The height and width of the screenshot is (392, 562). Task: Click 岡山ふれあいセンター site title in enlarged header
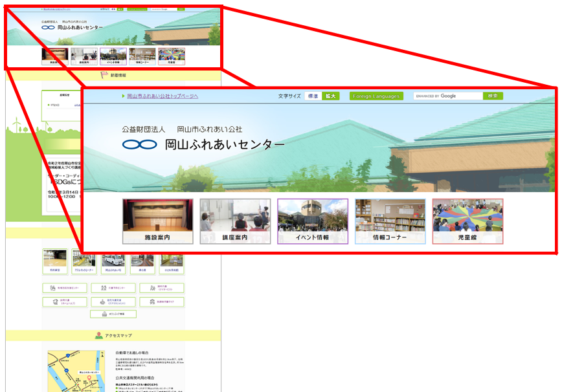click(225, 144)
